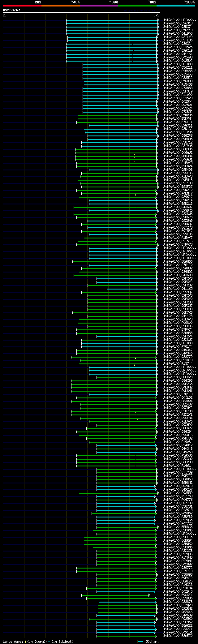Screen dimensions: 198x644
Task: Select hit UniRef100_P04776
Action: pos(178,500)
